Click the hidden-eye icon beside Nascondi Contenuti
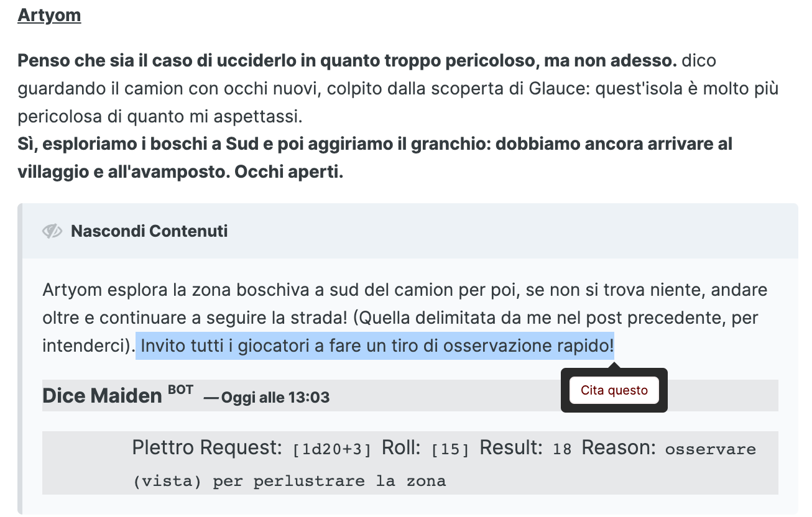The height and width of the screenshot is (517, 812). pyautogui.click(x=52, y=232)
